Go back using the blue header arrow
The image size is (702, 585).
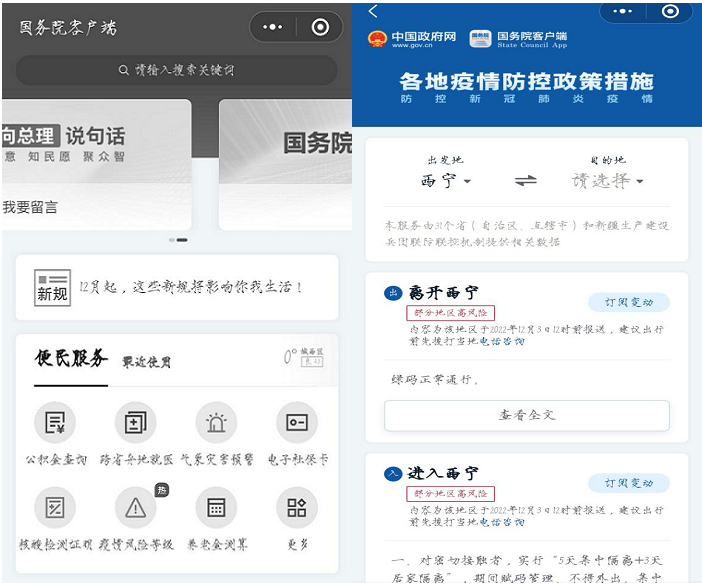(x=373, y=11)
